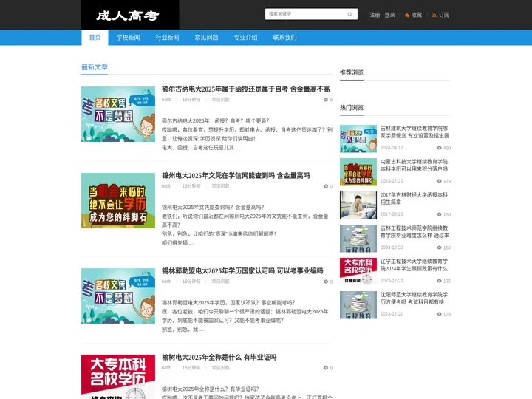Click sidebar thumbnail for 沈阳师范大学 article

pyautogui.click(x=358, y=305)
